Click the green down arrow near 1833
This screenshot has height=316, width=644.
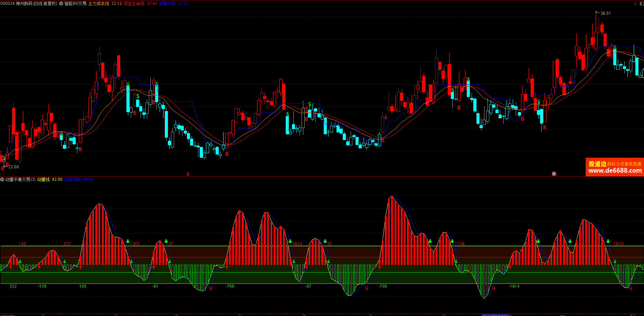click(x=608, y=241)
